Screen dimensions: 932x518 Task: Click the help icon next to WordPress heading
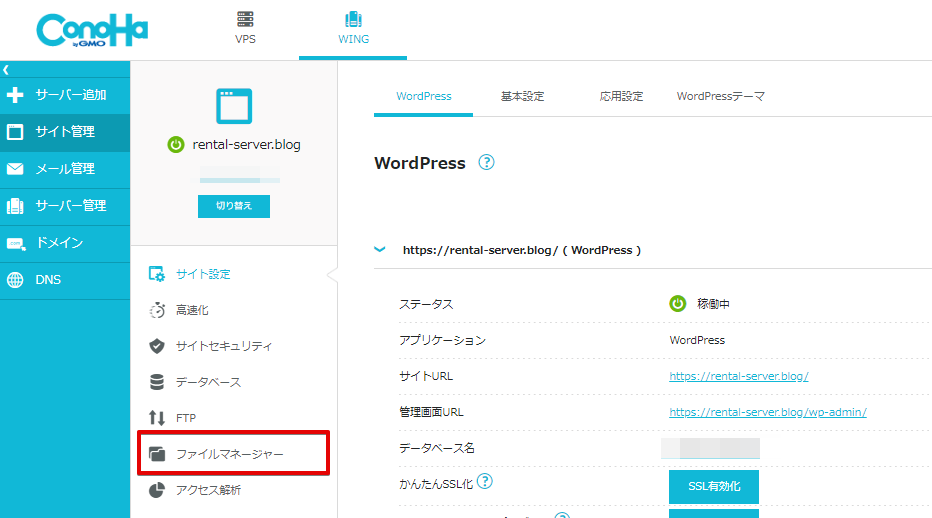coord(486,162)
